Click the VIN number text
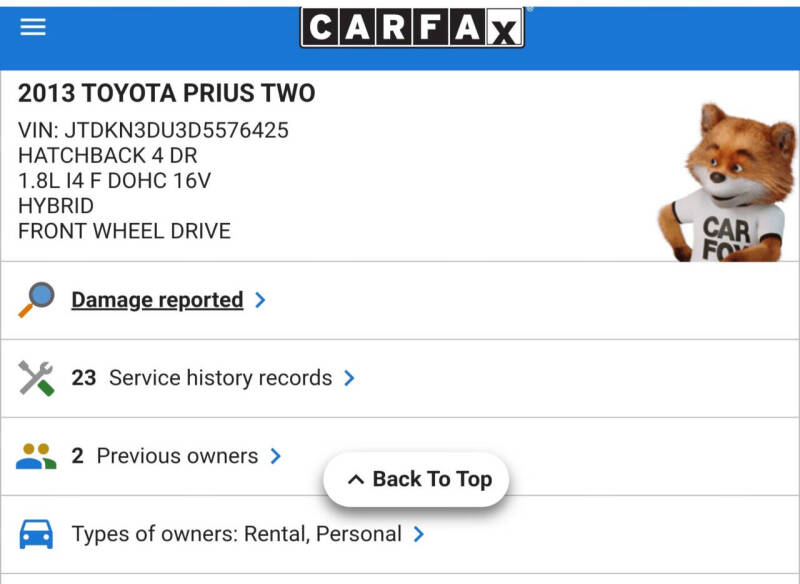Screen dimensions: 800x584 [153, 131]
